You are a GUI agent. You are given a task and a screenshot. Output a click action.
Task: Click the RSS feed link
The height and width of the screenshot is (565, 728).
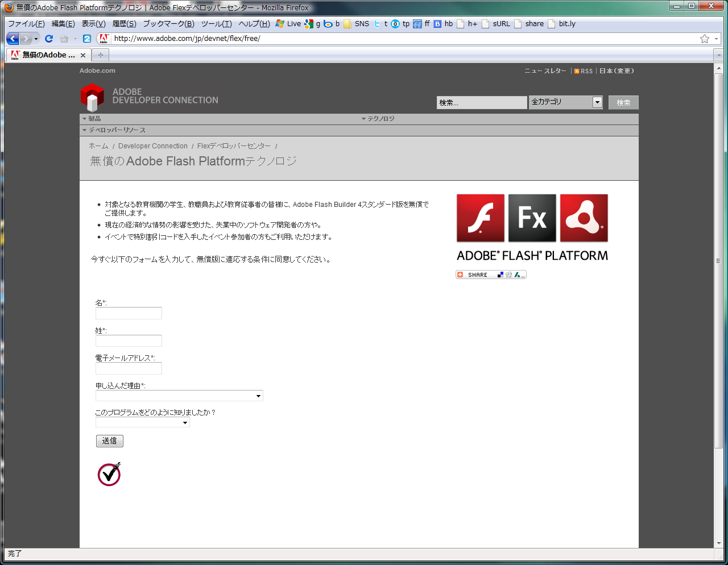[x=584, y=71]
